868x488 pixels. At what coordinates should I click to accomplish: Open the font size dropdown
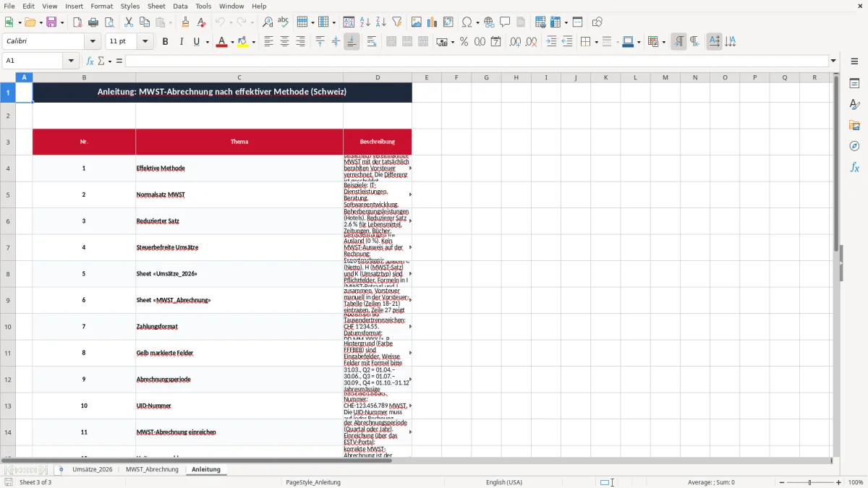point(145,42)
